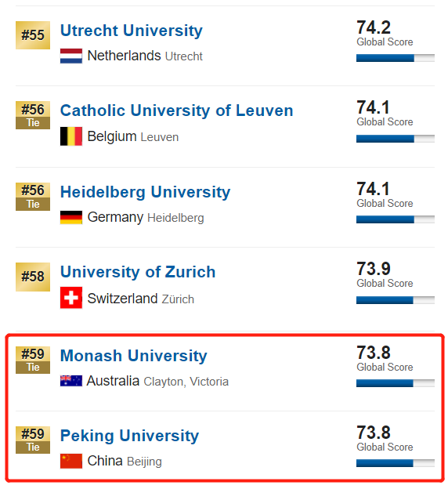Image resolution: width=448 pixels, height=489 pixels.
Task: Click Peking University's global score bar
Action: pyautogui.click(x=396, y=463)
